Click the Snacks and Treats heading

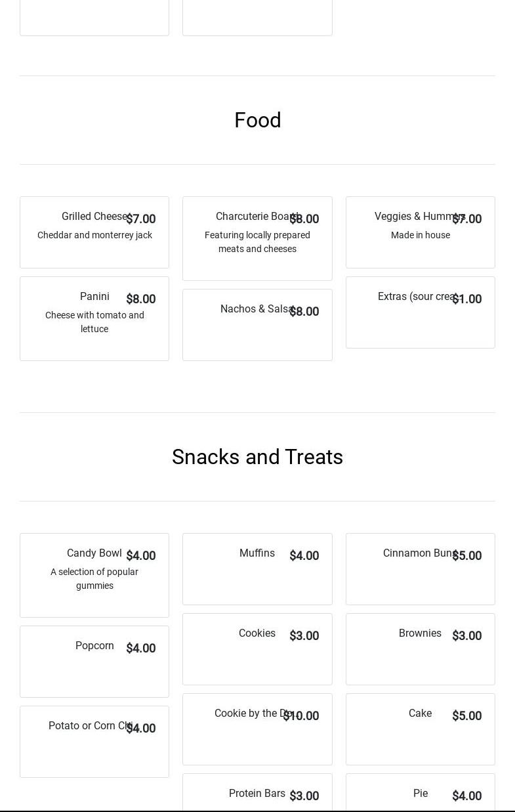(x=257, y=457)
